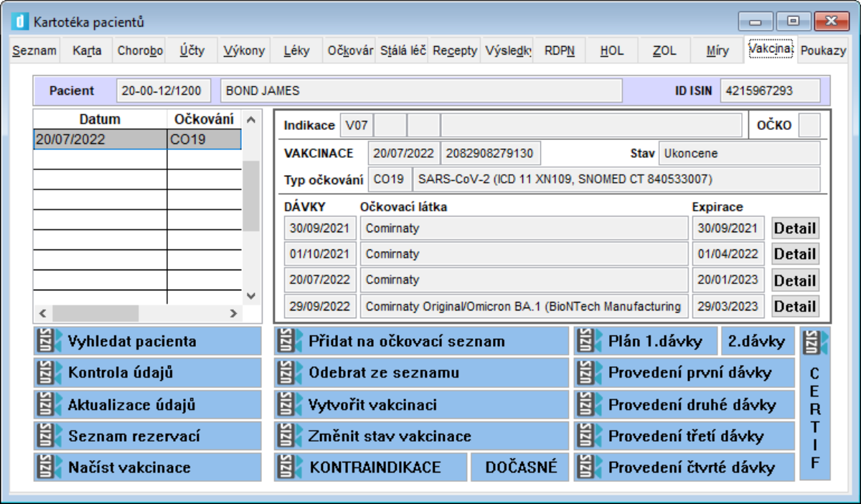Select the Očkovár tab

pos(350,51)
